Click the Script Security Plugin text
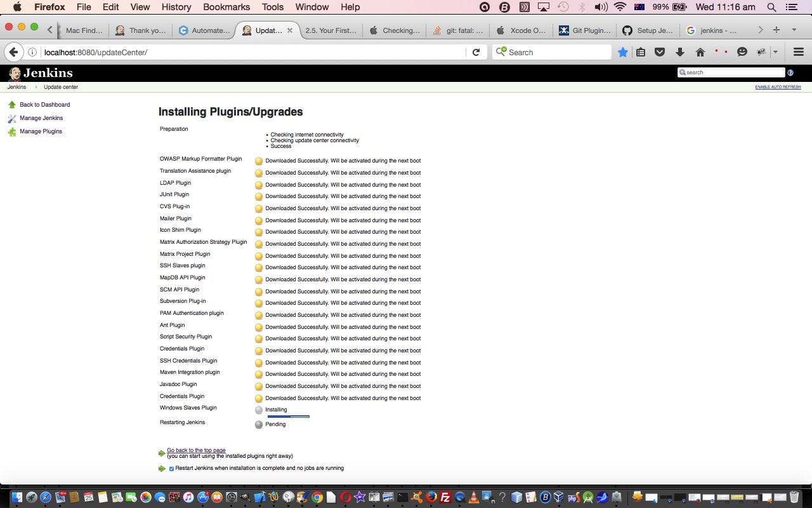Screen dimensions: 812x508 click(186, 337)
